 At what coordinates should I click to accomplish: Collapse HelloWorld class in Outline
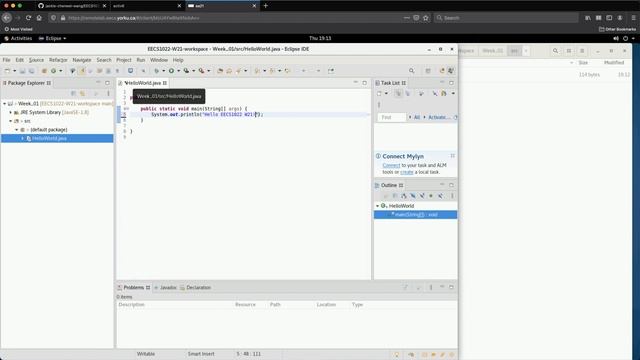pyautogui.click(x=378, y=206)
